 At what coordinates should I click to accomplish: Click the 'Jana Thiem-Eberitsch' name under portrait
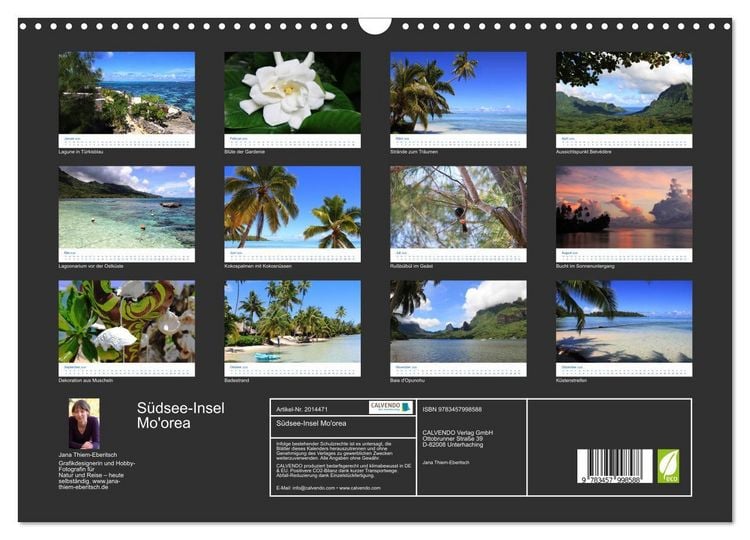pyautogui.click(x=88, y=455)
